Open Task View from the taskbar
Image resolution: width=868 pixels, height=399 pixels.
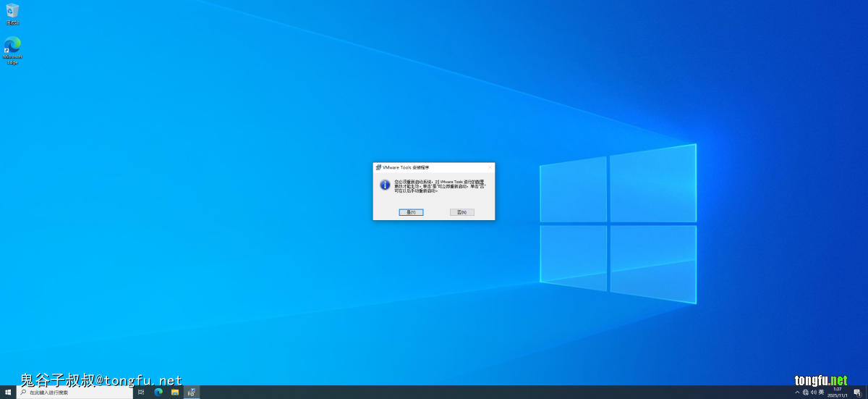click(141, 392)
